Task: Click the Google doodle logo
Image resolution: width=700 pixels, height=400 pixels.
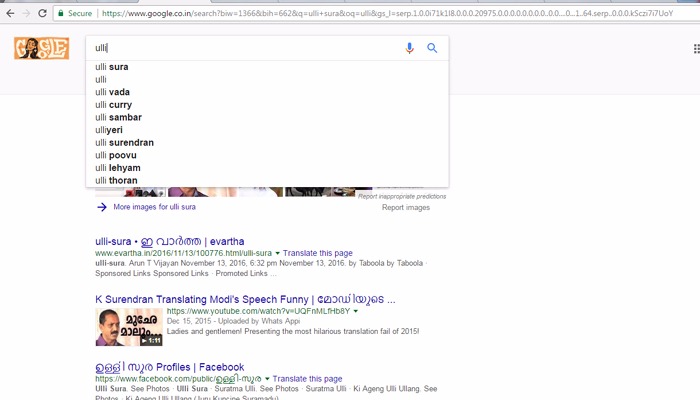Action: pos(42,48)
